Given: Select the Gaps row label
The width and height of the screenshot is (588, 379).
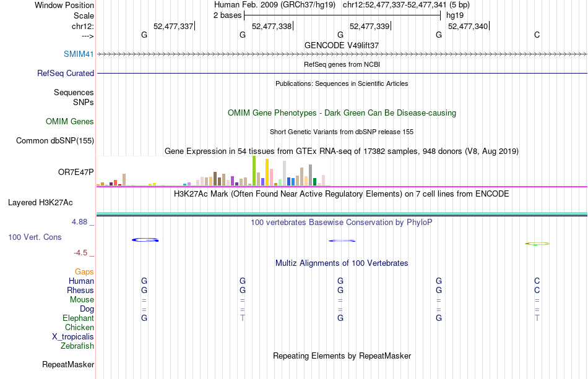Looking at the screenshot, I should 84,271.
